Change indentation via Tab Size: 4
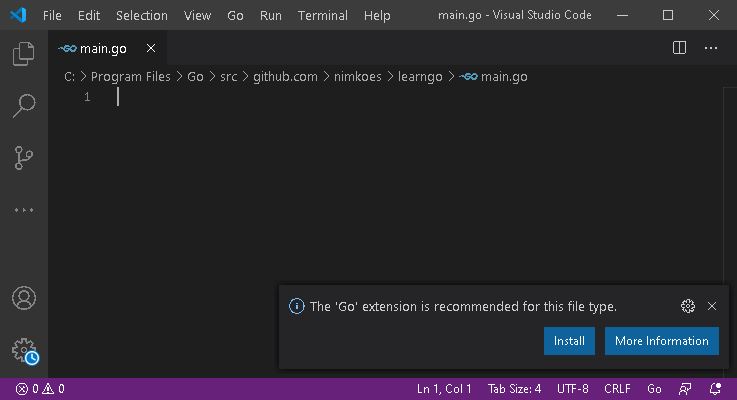 coord(514,389)
